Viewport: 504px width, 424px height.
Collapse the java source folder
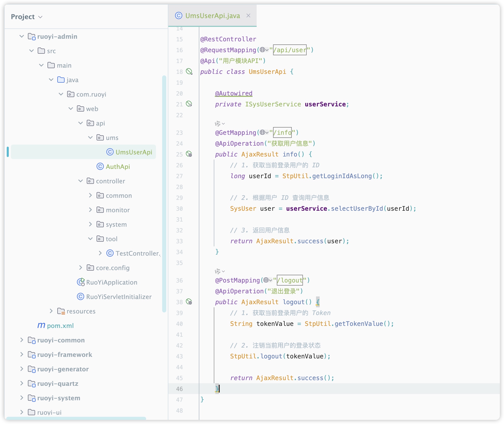[x=51, y=80]
